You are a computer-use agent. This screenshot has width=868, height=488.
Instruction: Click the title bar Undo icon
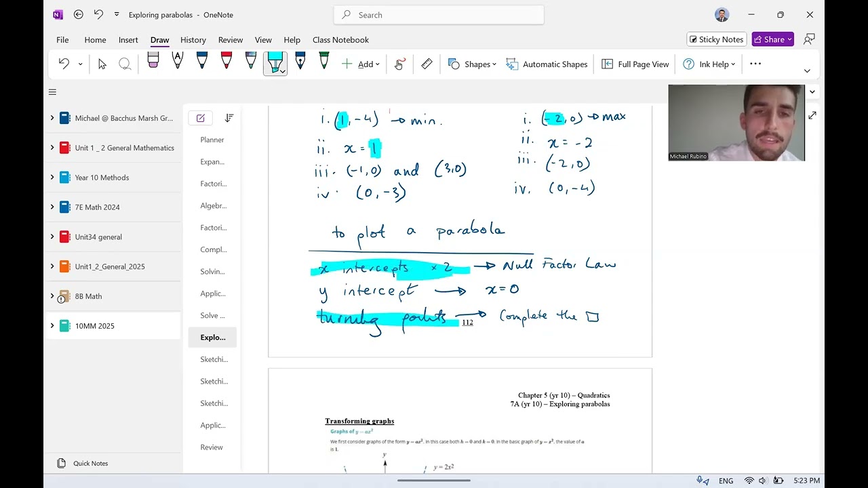pyautogui.click(x=99, y=14)
